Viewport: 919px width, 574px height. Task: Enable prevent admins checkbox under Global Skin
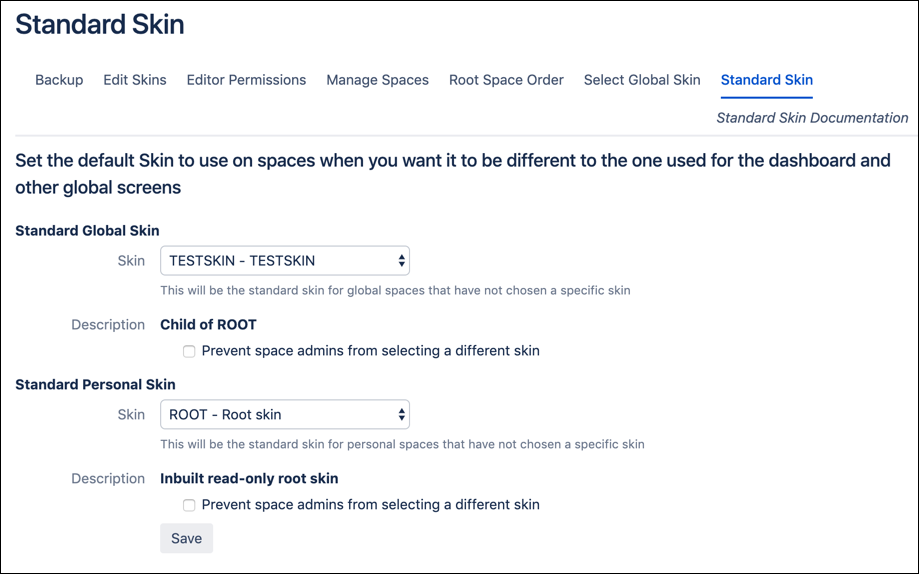tap(189, 351)
